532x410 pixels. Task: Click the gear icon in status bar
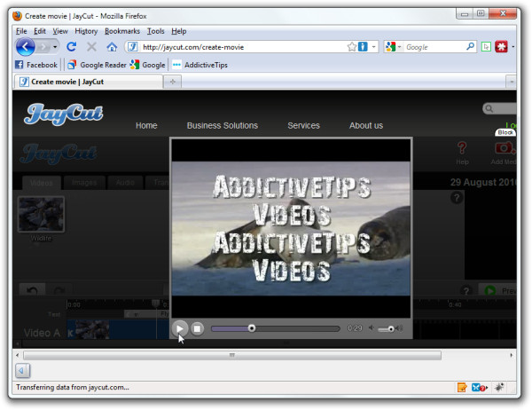pyautogui.click(x=499, y=387)
